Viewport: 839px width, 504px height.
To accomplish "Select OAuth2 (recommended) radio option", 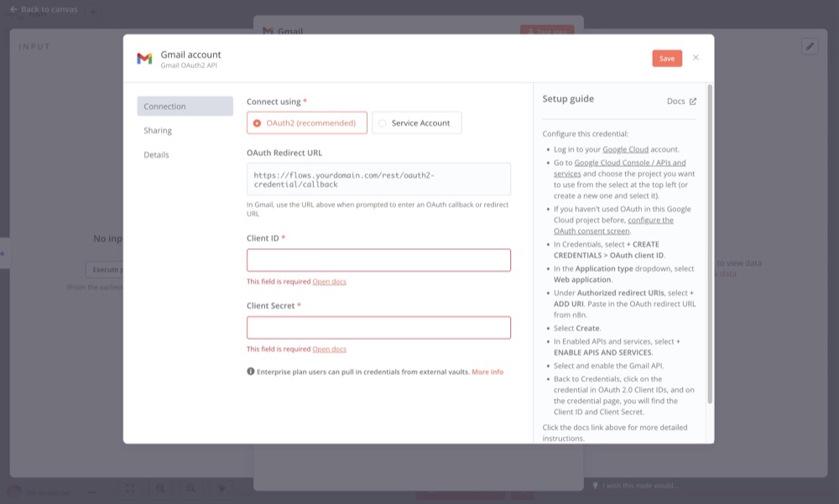I will [306, 123].
